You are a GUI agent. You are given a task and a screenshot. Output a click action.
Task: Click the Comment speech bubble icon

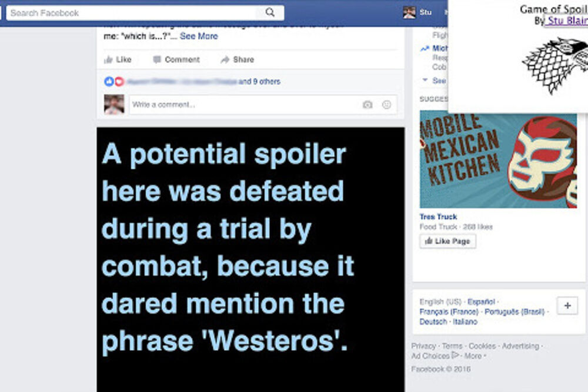(157, 59)
